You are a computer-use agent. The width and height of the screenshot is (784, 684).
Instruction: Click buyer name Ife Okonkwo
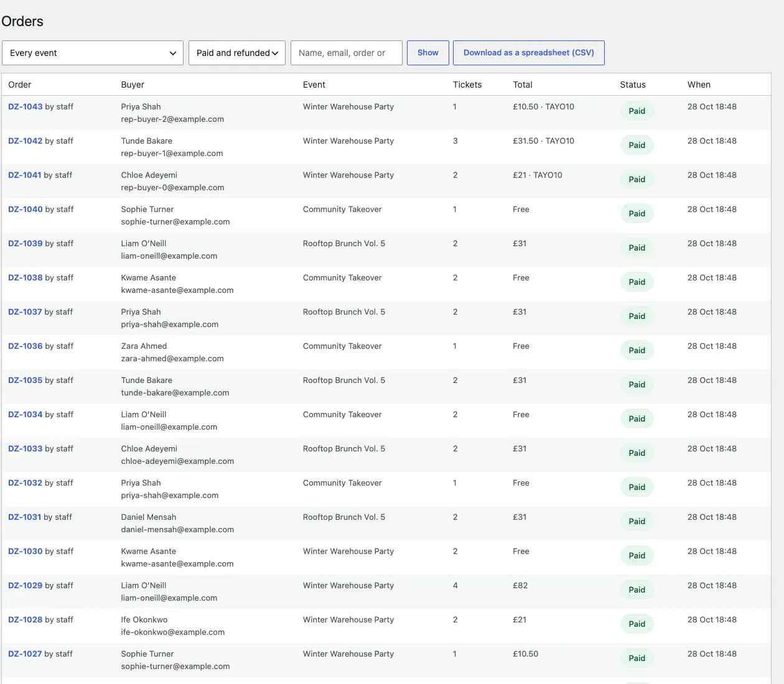[144, 620]
